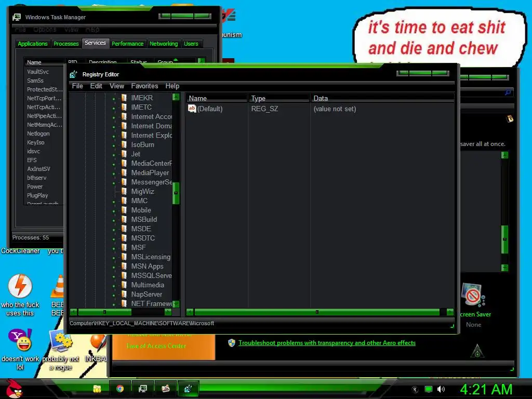Select the Netlogon service row
Screen dimensions: 532x399
click(44, 134)
